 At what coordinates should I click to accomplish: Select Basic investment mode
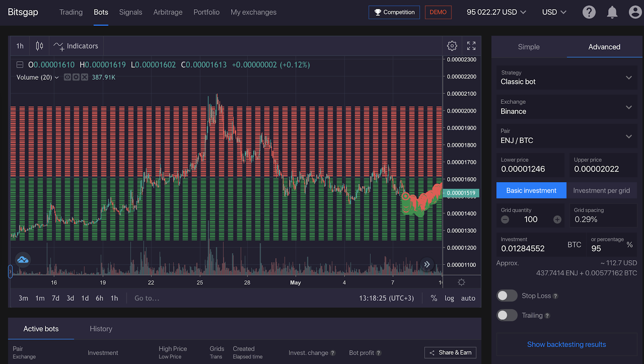[x=531, y=190]
